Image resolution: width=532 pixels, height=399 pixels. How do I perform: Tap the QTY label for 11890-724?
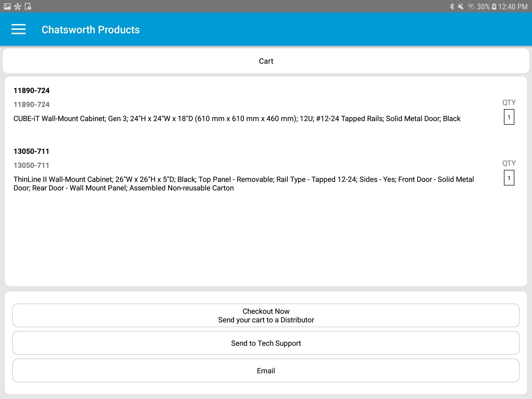point(509,102)
